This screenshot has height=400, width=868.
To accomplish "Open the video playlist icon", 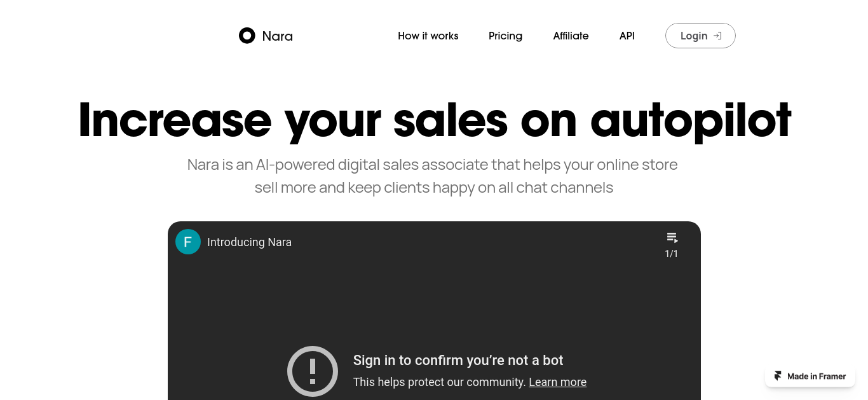I will coord(672,238).
